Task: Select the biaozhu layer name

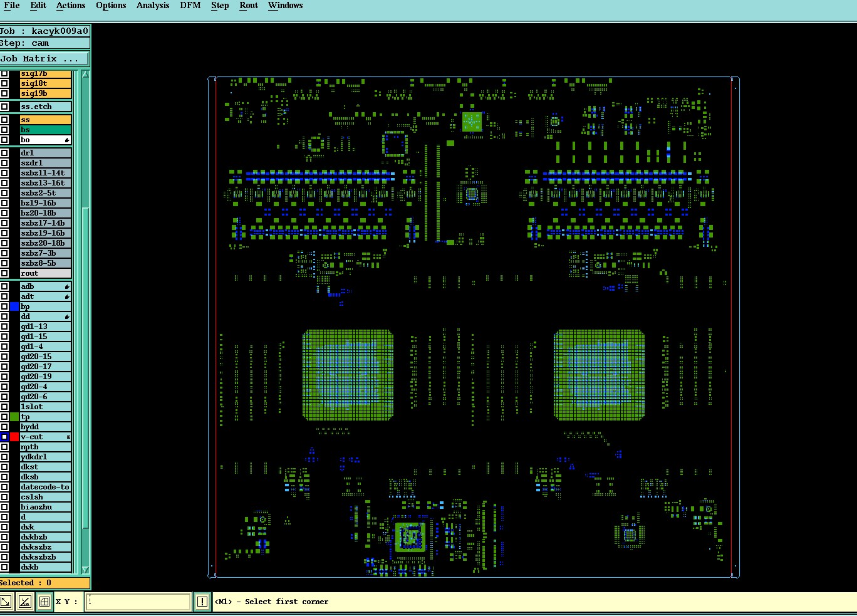Action: click(45, 507)
